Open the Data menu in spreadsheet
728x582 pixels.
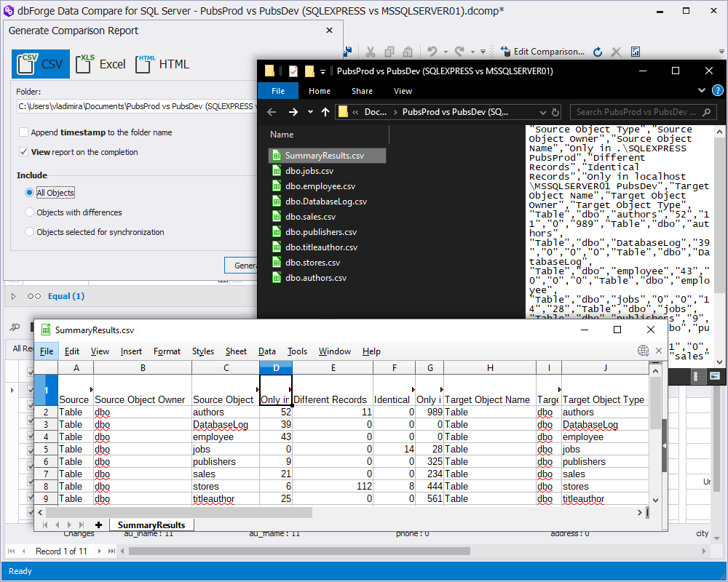(267, 351)
